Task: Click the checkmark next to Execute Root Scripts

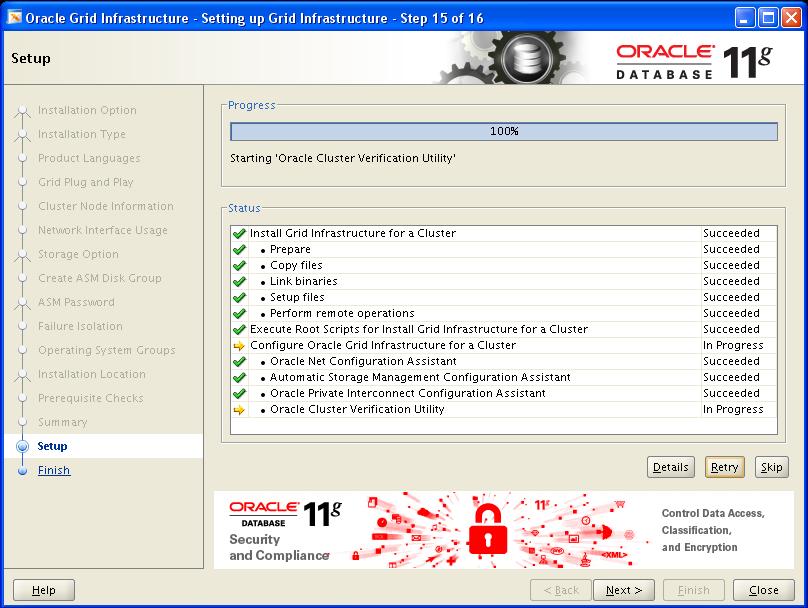Action: [239, 330]
